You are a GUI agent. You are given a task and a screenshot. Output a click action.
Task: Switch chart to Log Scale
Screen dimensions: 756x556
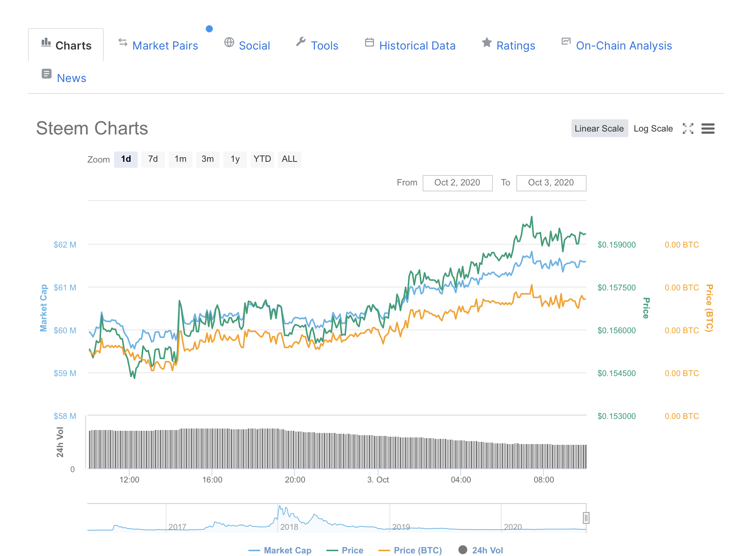653,129
